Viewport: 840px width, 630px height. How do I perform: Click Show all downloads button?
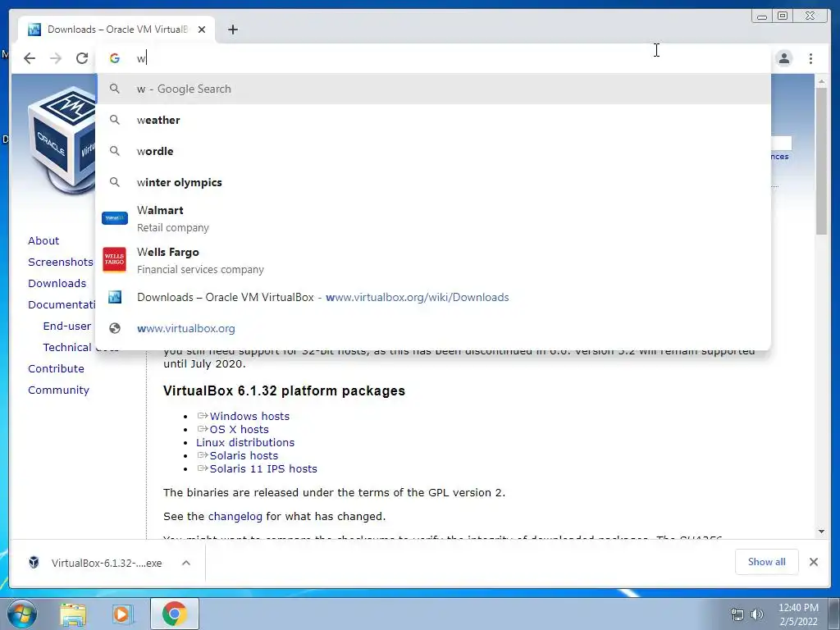point(767,562)
